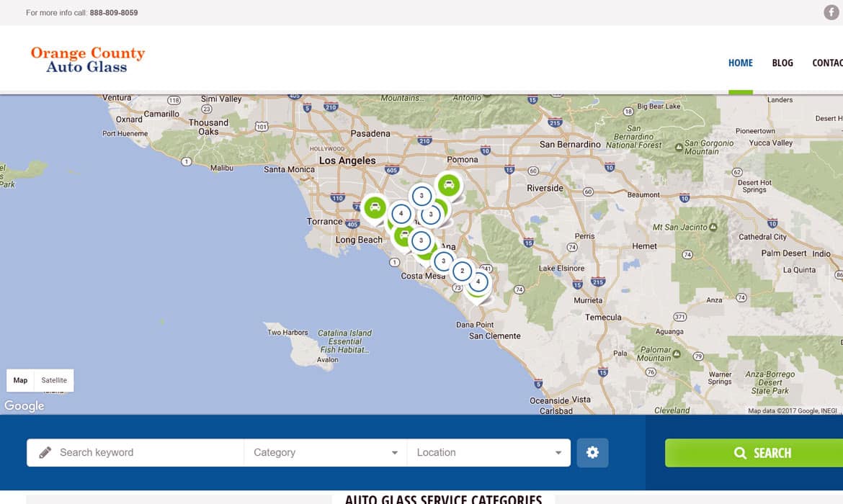Click the Malibu map label
Image resolution: width=843 pixels, height=504 pixels.
point(221,168)
